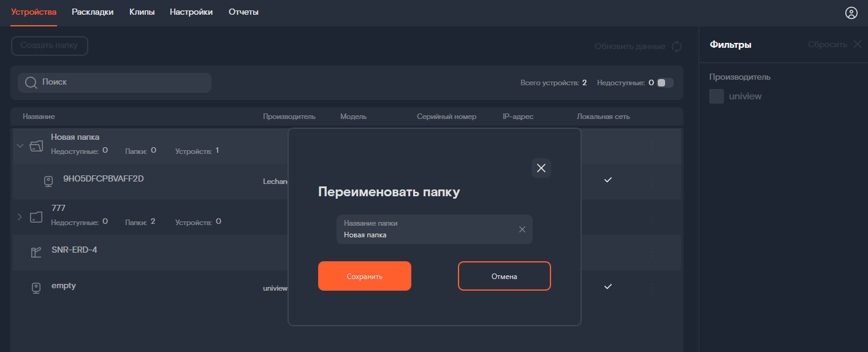Select the empty device name
Viewport: 868px width, 352px height.
pyautogui.click(x=64, y=285)
